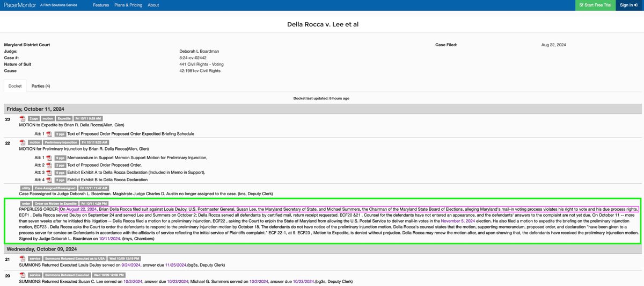644x286 pixels.
Task: Click the Start Free Trial button
Action: click(595, 5)
